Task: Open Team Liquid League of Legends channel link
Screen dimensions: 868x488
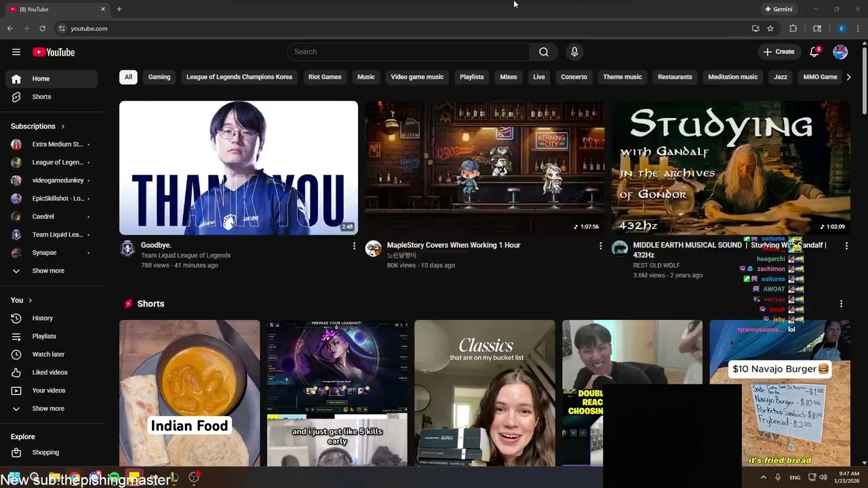Action: tap(186, 256)
